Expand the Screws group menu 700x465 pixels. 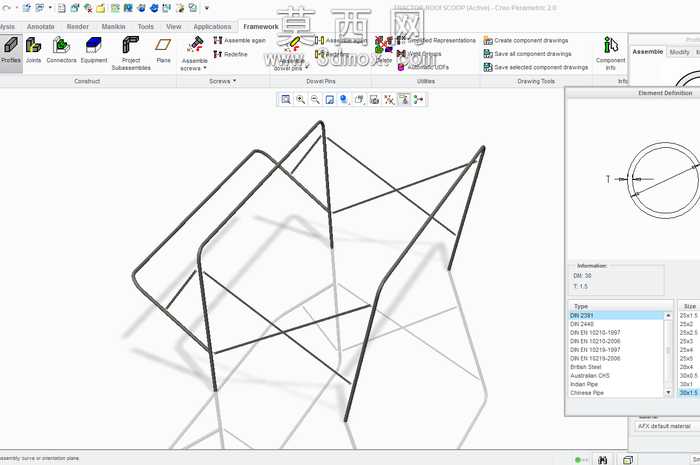pos(222,81)
